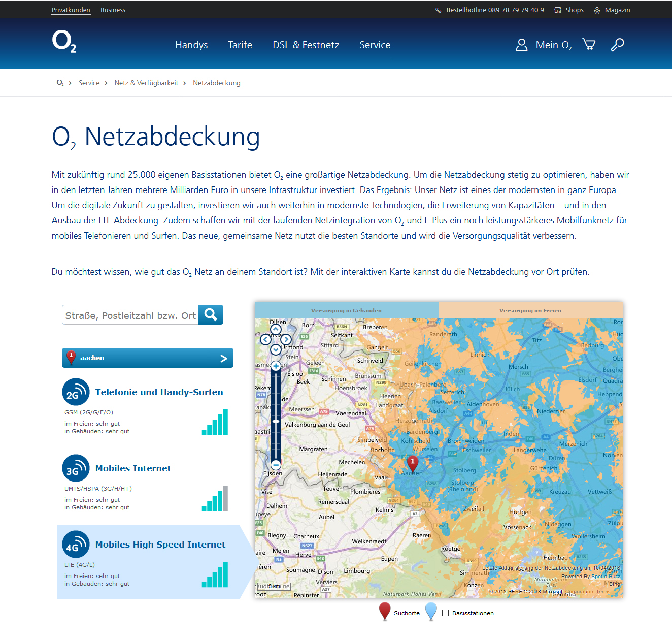Click 'LTE (4G/L)' label
Image resolution: width=672 pixels, height=640 pixels.
80,565
